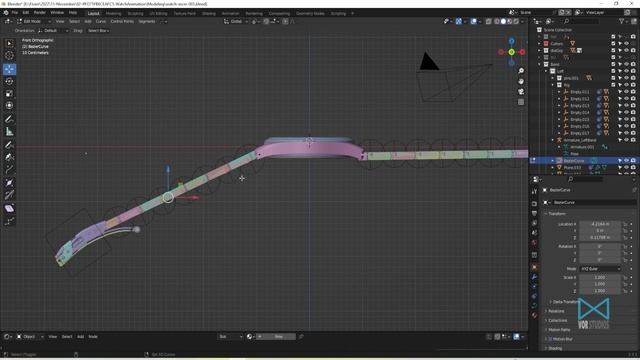Open the Output properties tab

[534, 213]
